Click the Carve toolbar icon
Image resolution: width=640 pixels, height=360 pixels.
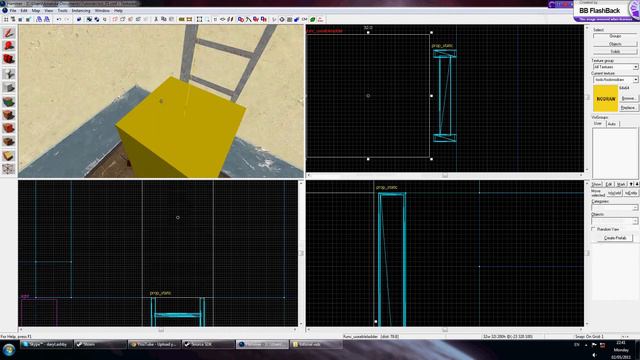(78, 19)
